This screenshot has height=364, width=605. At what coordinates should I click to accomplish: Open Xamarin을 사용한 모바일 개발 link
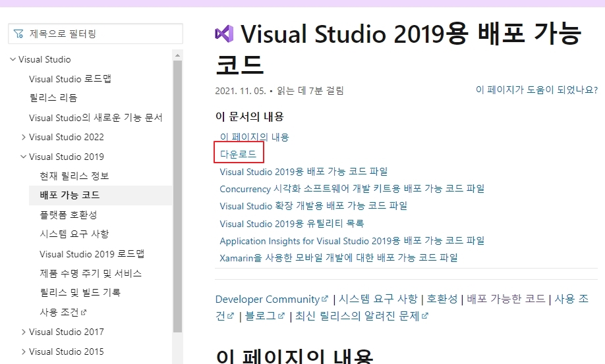(x=338, y=258)
